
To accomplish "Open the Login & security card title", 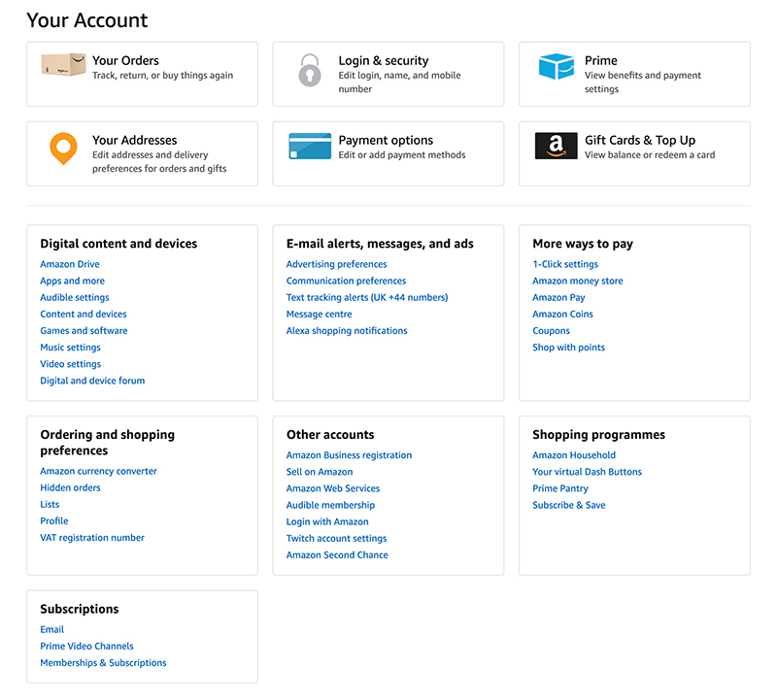I will click(383, 60).
